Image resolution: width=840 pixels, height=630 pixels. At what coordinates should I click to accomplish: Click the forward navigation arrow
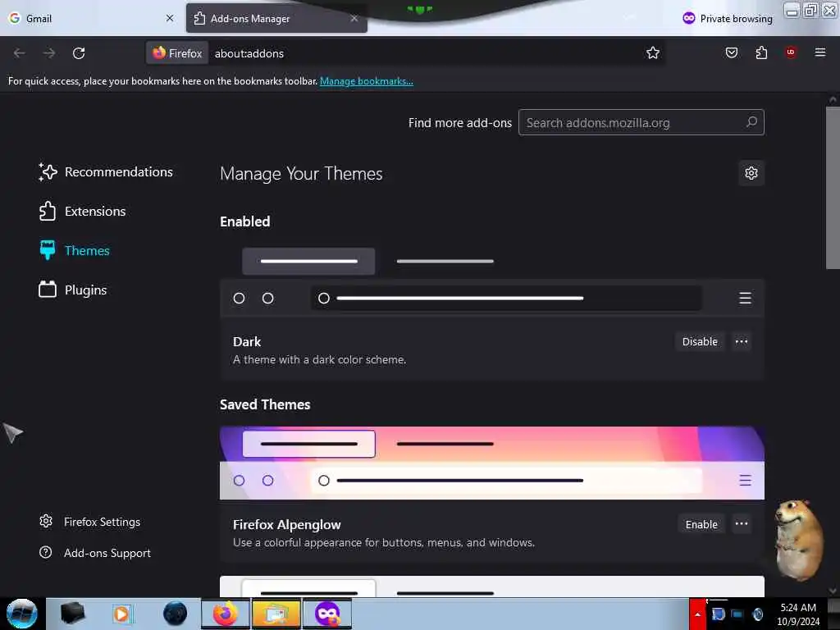click(x=48, y=53)
